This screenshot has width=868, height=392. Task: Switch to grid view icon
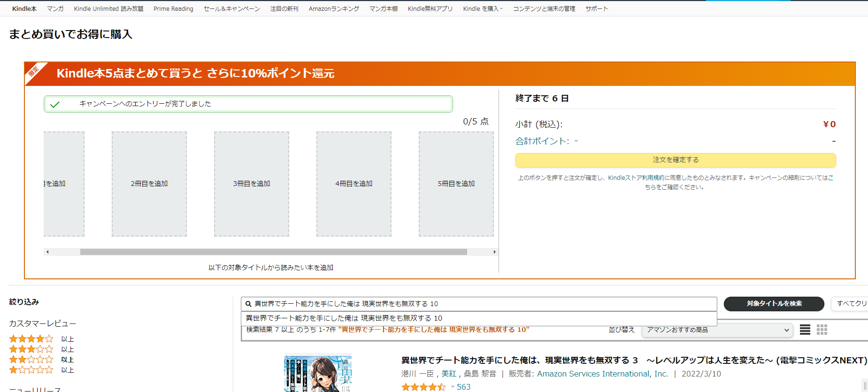coord(822,330)
